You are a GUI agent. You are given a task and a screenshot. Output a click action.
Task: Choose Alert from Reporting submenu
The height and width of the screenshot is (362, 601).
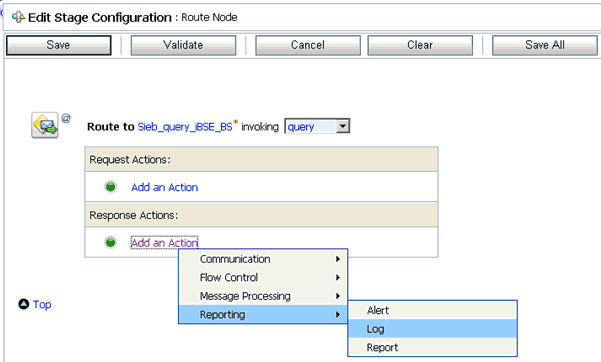[x=432, y=310]
